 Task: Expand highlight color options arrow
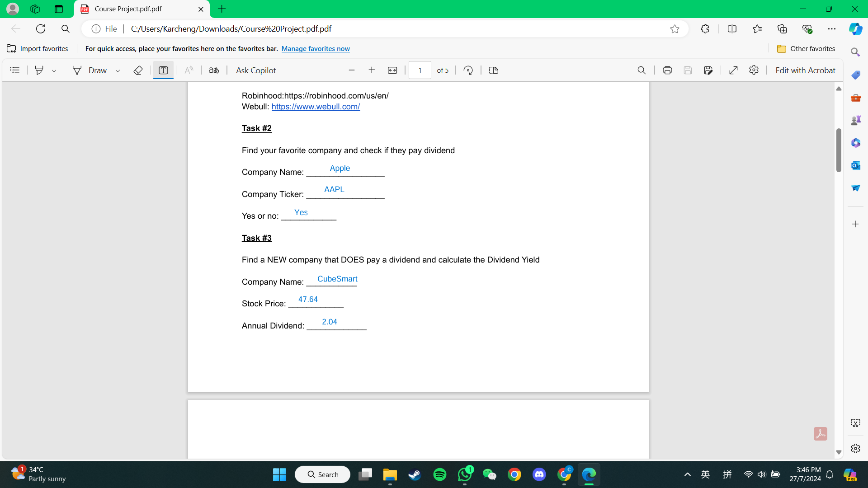[54, 70]
